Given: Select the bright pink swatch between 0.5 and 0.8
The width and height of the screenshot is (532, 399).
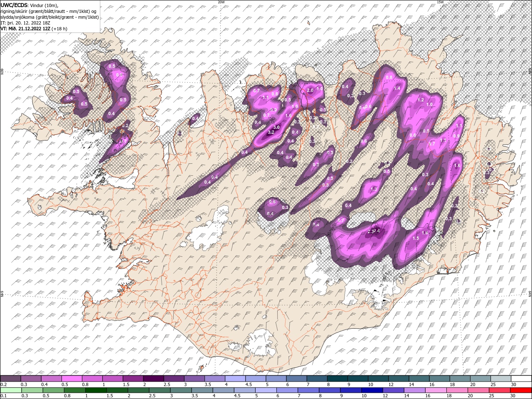Looking at the screenshot, I should click(x=71, y=379).
